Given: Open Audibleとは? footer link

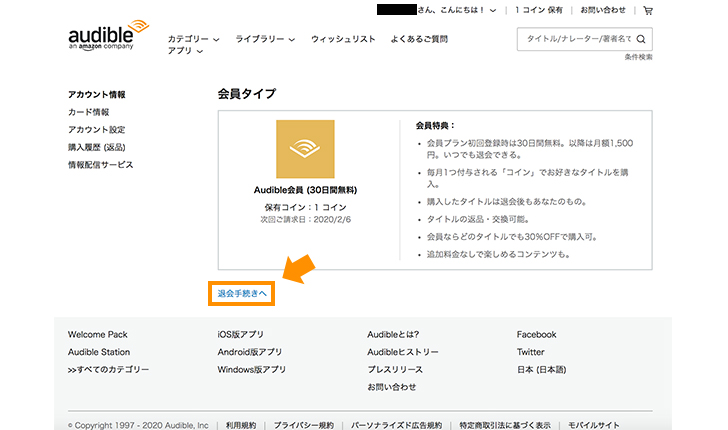Looking at the screenshot, I should tap(393, 334).
